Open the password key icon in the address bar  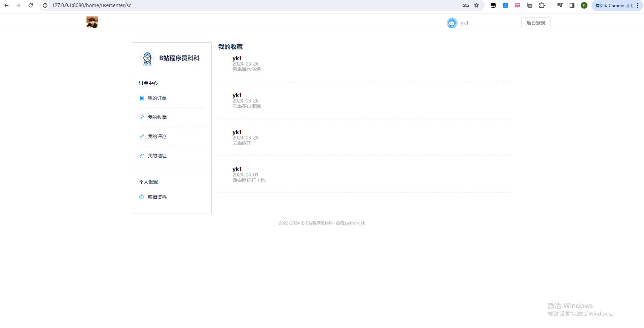[466, 5]
